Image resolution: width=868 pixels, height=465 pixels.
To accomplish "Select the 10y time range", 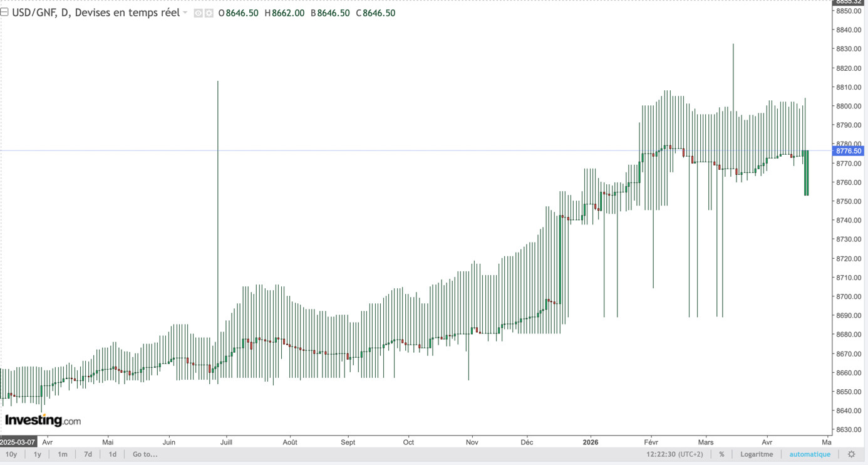I will click(11, 454).
